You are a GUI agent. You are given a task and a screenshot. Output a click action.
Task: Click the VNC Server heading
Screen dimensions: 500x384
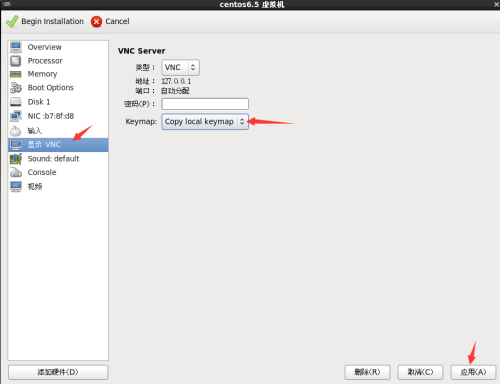tap(142, 51)
